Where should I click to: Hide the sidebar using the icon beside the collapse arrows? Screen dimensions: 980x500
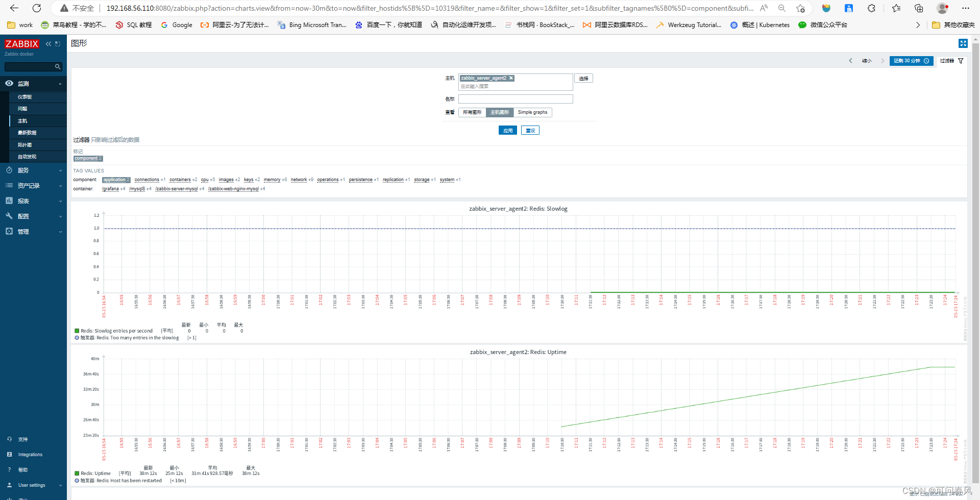(x=58, y=44)
